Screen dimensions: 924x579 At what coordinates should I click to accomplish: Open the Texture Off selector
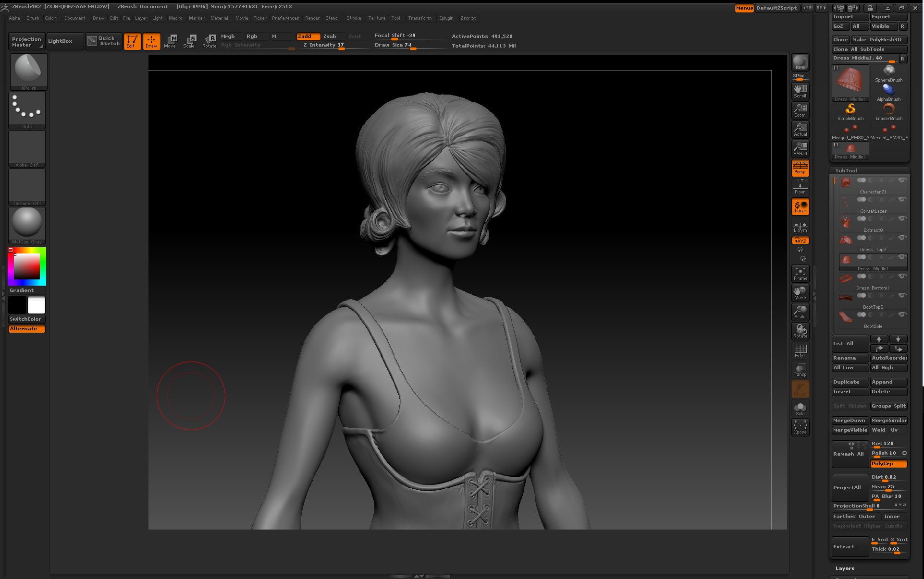click(27, 187)
